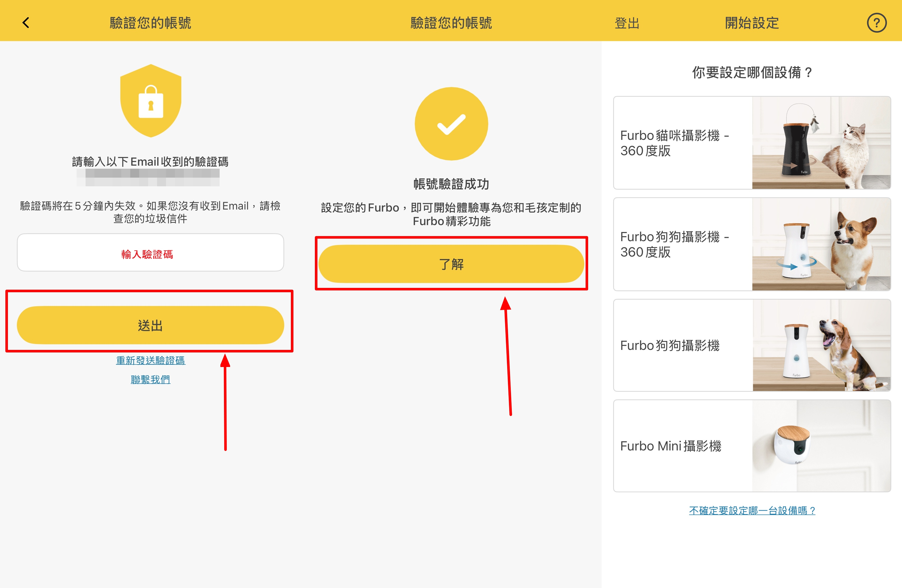Open help question mark icon

coord(877,23)
